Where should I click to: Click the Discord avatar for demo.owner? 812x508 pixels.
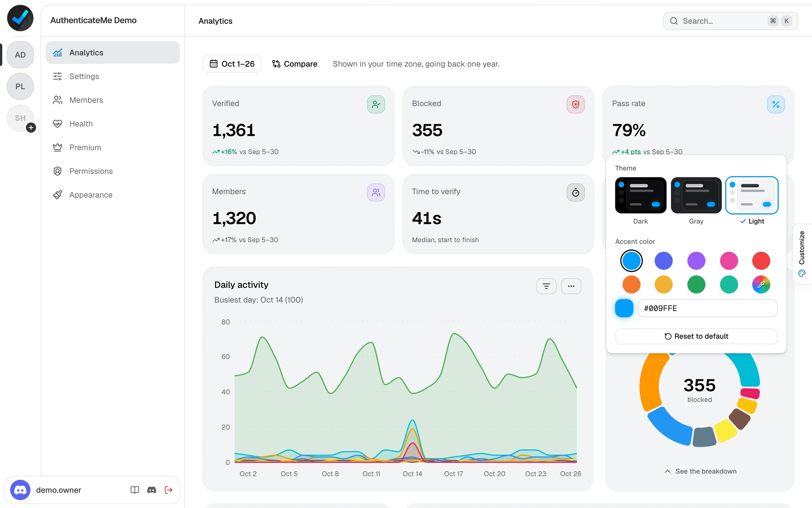(x=20, y=490)
